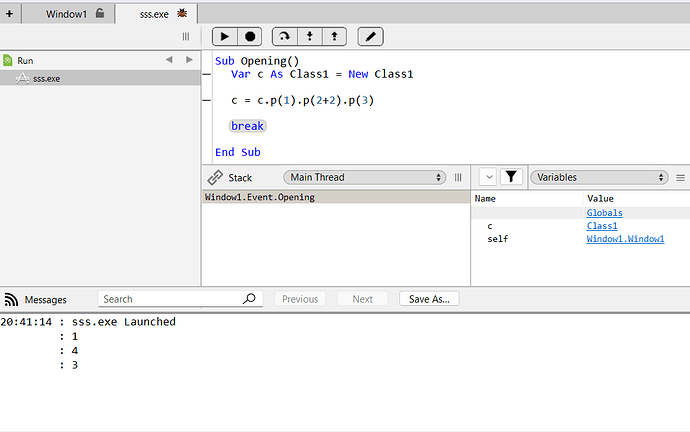Viewport: 690px width, 432px height.
Task: Toggle the breakpoint on the Var c line
Action: pyautogui.click(x=206, y=74)
